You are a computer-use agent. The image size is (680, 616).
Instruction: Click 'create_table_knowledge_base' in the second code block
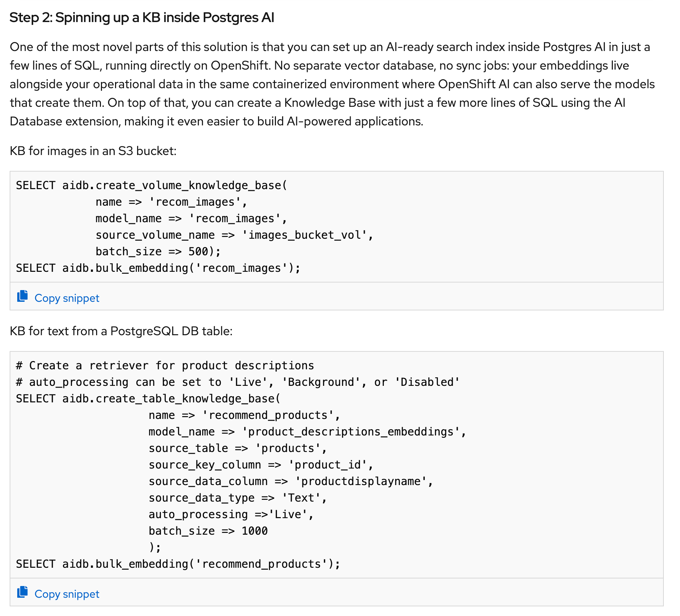coord(185,399)
